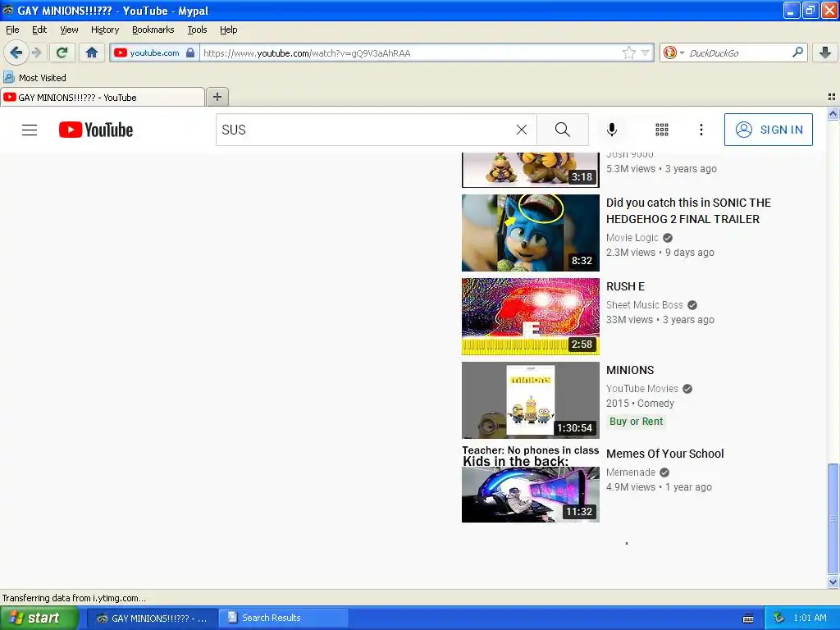Viewport: 840px width, 630px height.
Task: Switch to GAY MINIONS taskbar window
Action: [153, 618]
